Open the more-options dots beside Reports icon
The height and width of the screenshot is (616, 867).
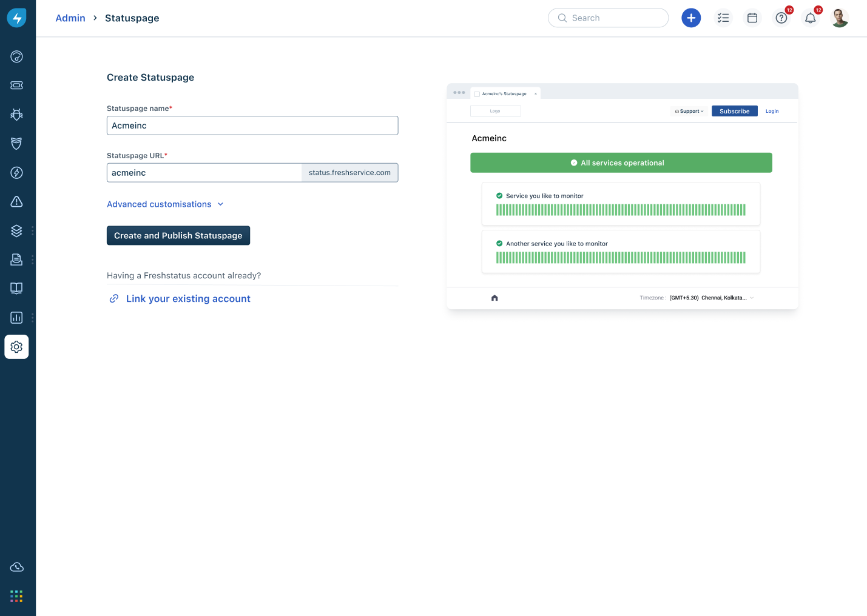[32, 318]
